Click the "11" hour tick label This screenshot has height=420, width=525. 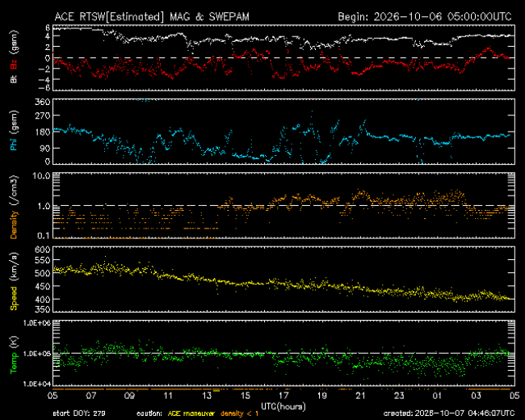[168, 396]
